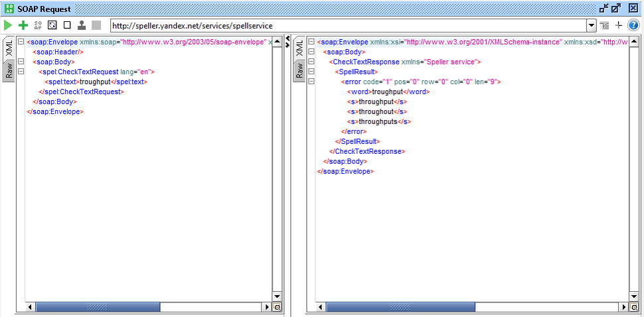Click the request pane scroll up arrow
This screenshot has height=317, width=644.
[x=277, y=41]
